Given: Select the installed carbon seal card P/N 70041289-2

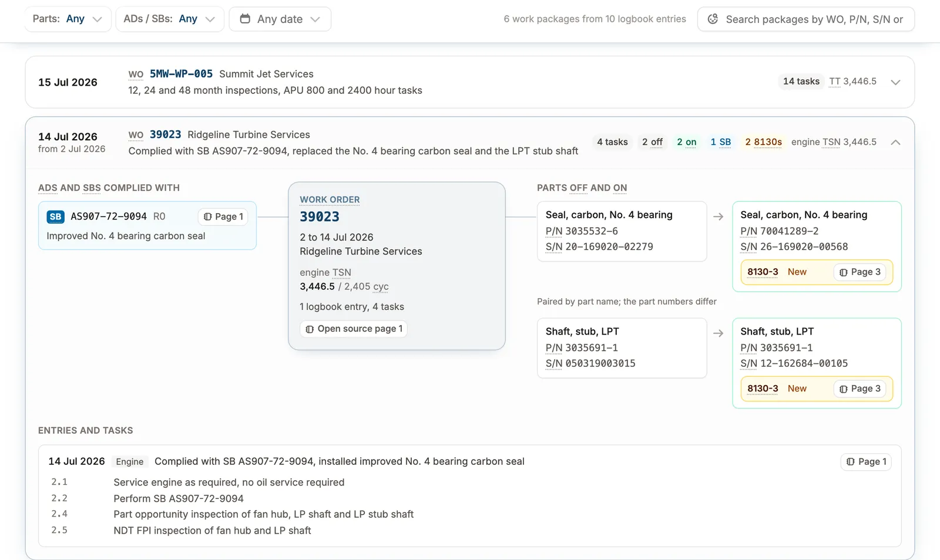Looking at the screenshot, I should point(817,247).
